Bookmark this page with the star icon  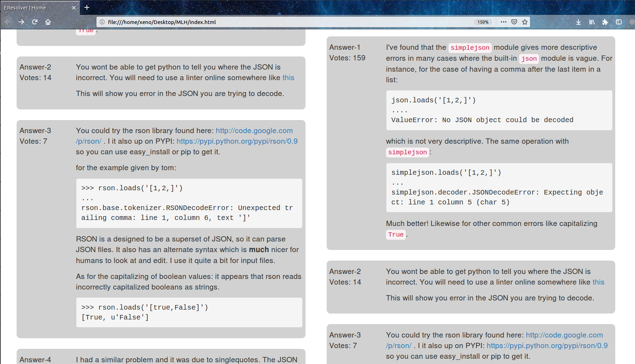[525, 22]
